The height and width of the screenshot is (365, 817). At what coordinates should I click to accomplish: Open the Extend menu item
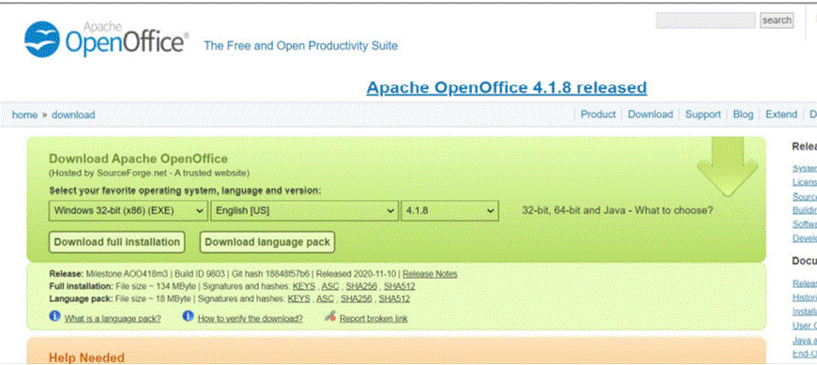[x=781, y=115]
